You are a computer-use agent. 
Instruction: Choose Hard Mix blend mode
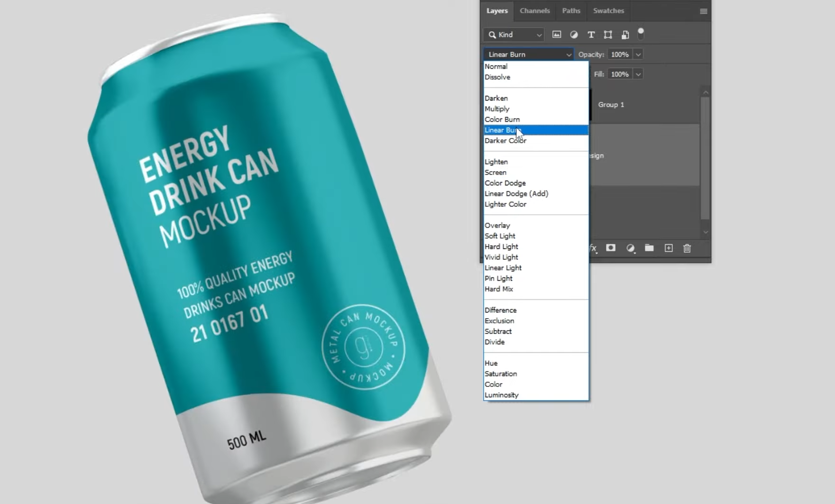[536, 289]
